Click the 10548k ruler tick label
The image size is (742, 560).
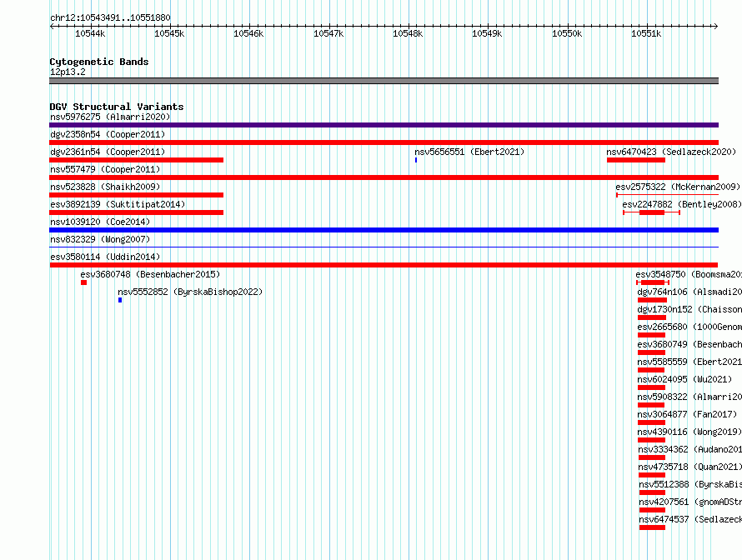[408, 33]
